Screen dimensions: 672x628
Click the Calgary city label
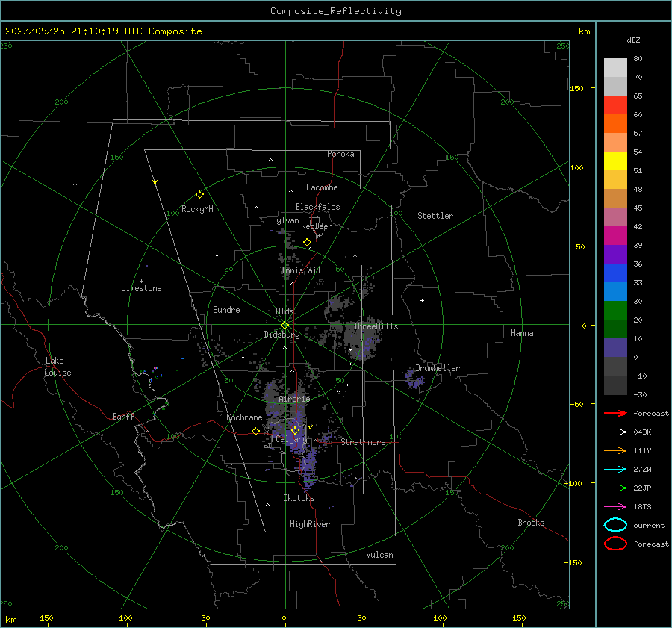coord(291,439)
